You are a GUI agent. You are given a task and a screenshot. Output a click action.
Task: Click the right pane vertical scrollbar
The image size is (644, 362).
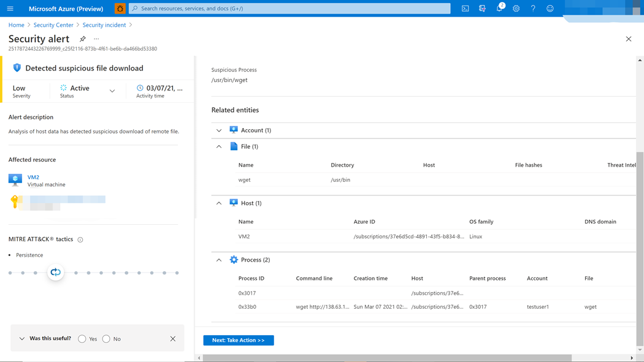640,249
